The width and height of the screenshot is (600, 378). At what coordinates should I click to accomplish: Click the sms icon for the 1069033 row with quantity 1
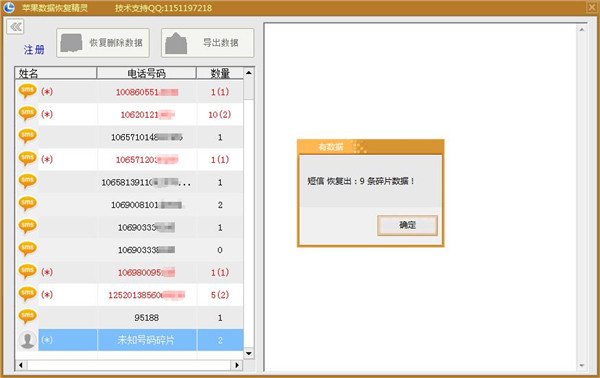28,227
